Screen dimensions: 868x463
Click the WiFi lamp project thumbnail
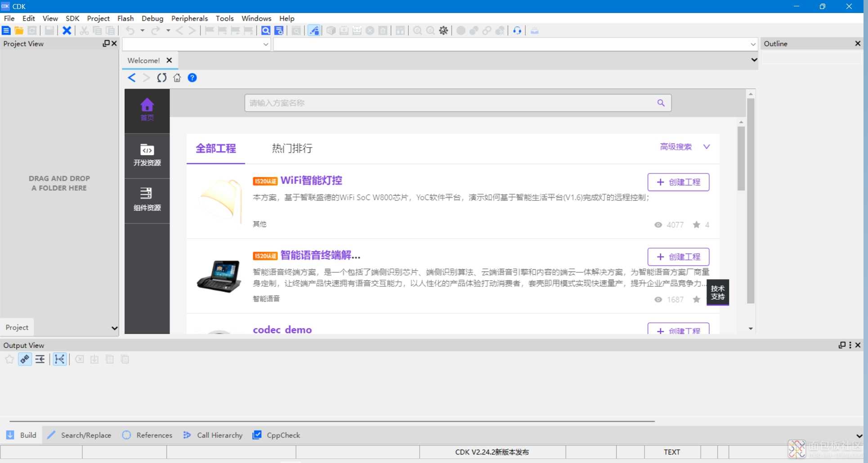point(220,201)
